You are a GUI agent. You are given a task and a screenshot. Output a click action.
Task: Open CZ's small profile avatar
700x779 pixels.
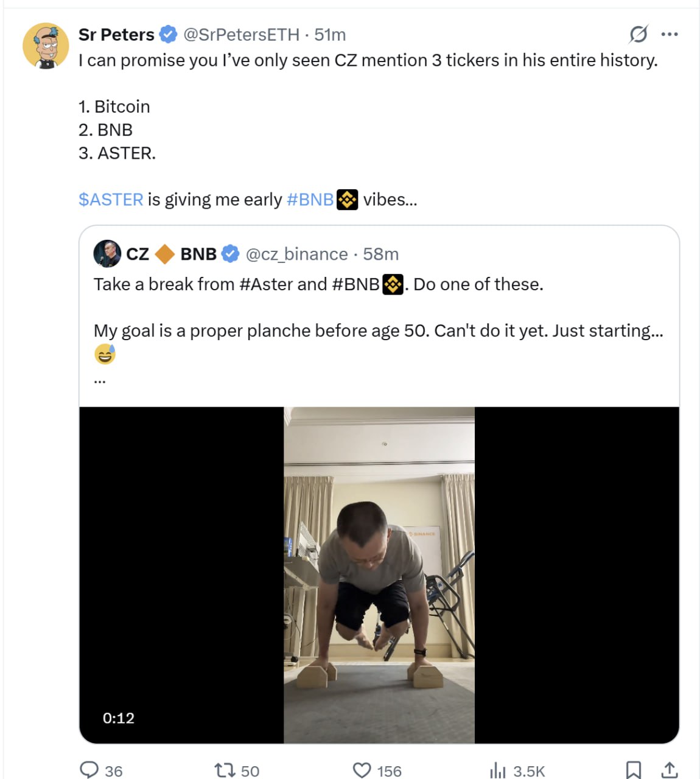[107, 254]
